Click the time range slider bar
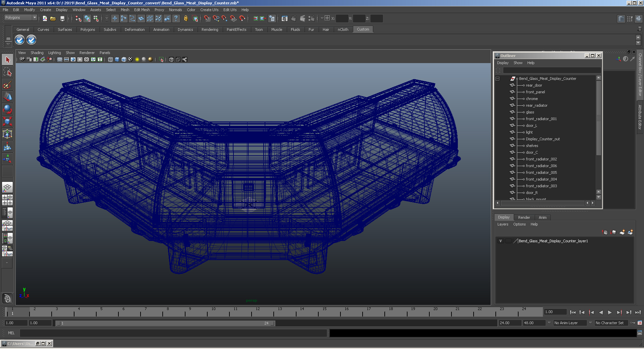Image resolution: width=644 pixels, height=349 pixels. click(165, 323)
